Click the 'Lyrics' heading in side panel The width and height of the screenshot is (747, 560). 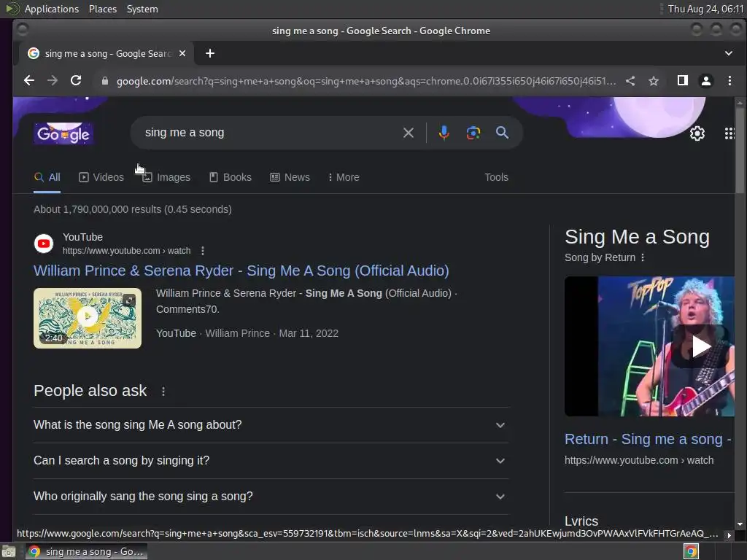pos(581,521)
